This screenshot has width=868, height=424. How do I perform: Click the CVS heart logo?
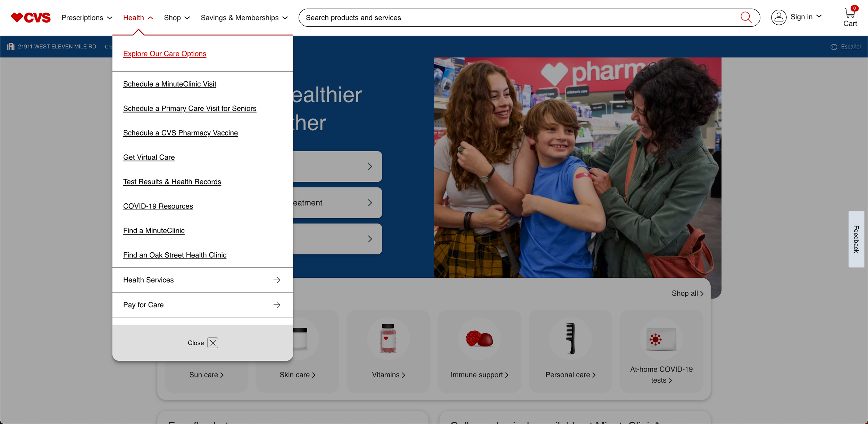(x=31, y=17)
